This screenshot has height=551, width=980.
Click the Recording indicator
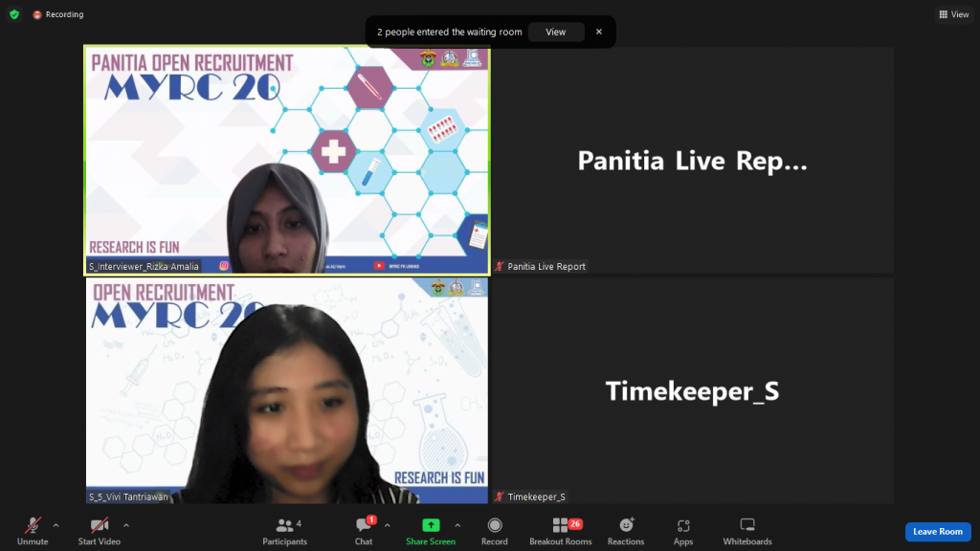coord(58,14)
